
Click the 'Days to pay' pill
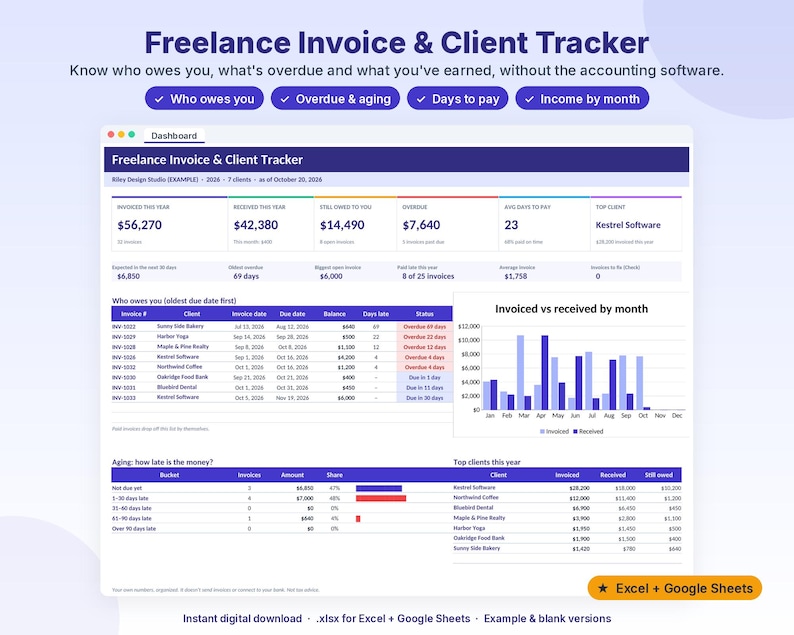coord(457,99)
